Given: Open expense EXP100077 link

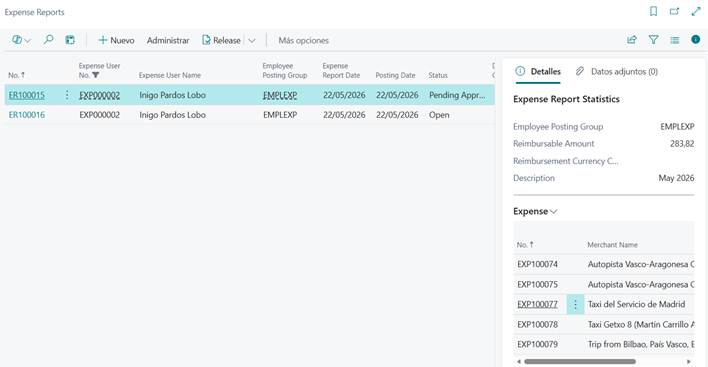Looking at the screenshot, I should pos(537,304).
